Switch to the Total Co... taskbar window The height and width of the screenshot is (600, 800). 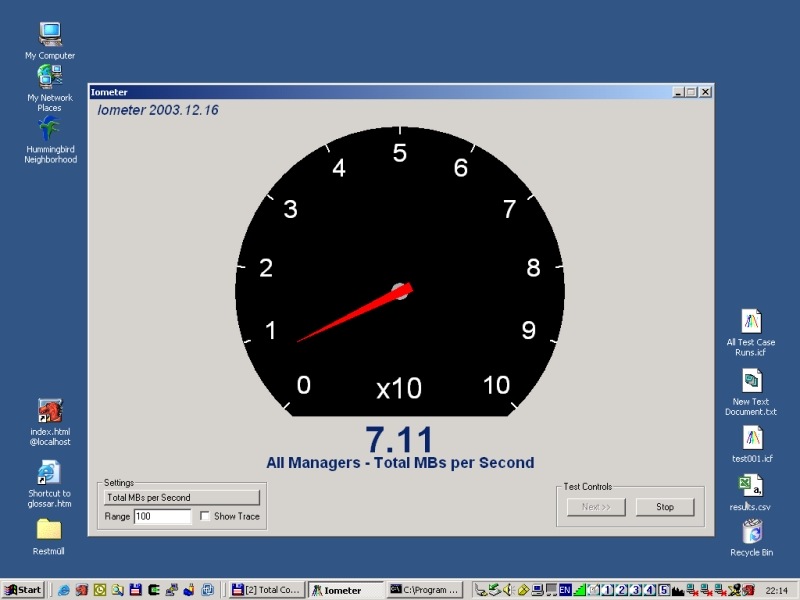click(x=266, y=590)
